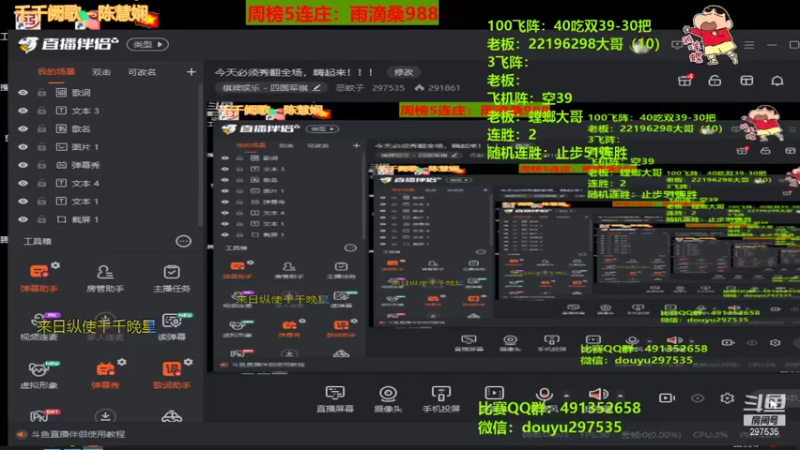The height and width of the screenshot is (450, 800).
Task: Add 直播屏幕 screen capture source
Action: 335,398
